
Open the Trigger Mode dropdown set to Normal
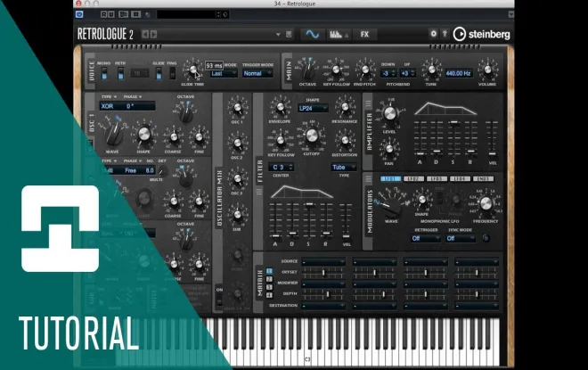(257, 73)
